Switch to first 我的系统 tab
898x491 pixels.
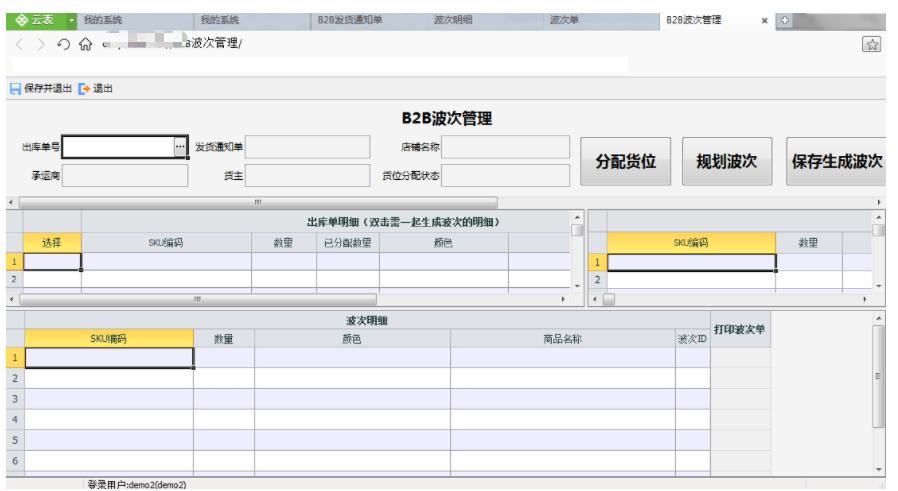point(134,21)
